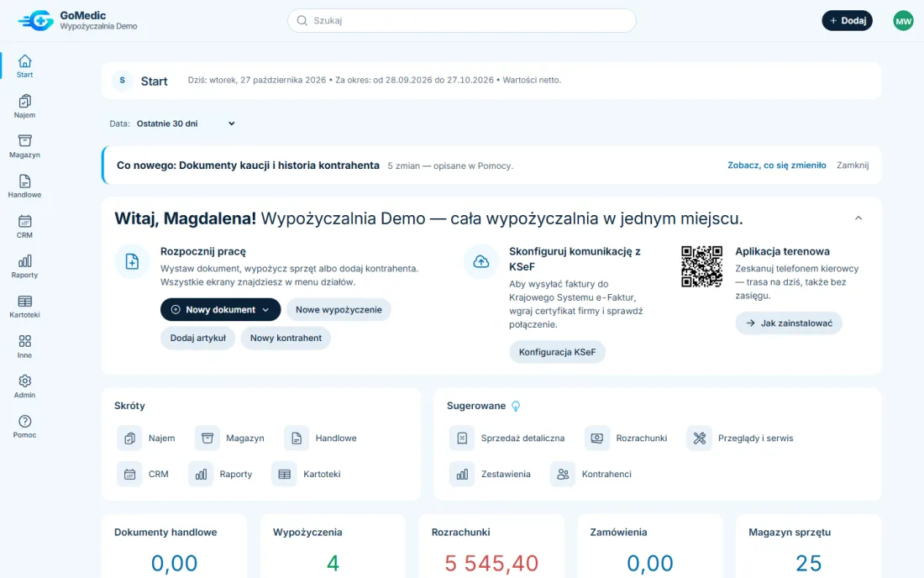Open Dokumenty handlowe card
924x578 pixels.
point(174,546)
